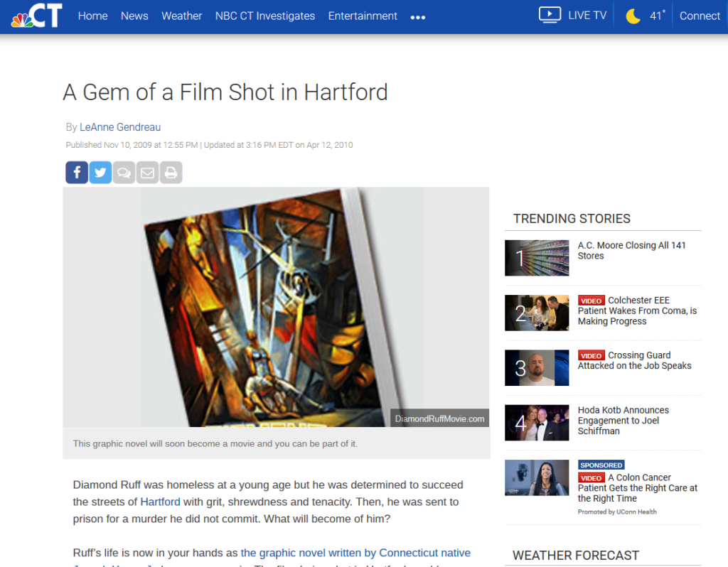Image resolution: width=728 pixels, height=567 pixels.
Task: Click the LIVE TV link
Action: [x=587, y=16]
